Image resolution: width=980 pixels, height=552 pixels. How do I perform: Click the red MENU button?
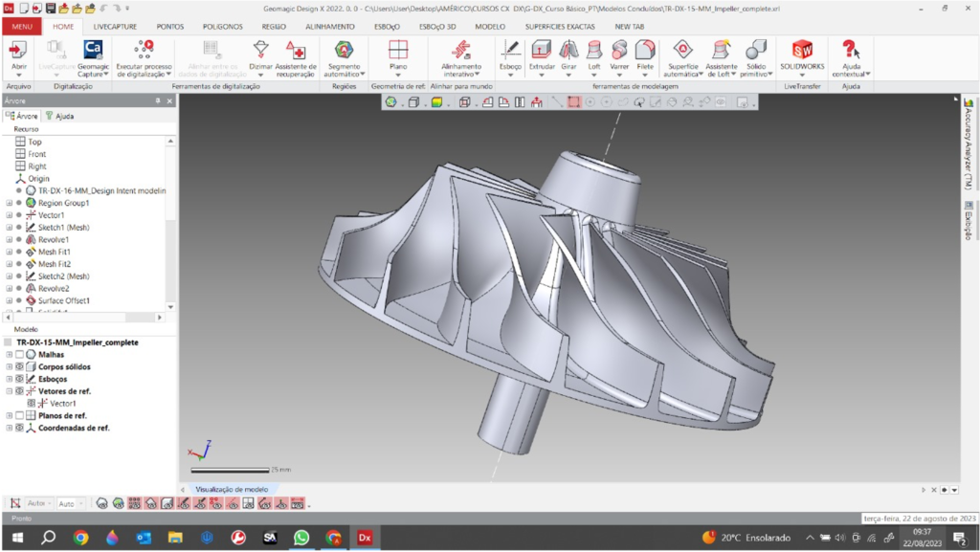pos(21,27)
